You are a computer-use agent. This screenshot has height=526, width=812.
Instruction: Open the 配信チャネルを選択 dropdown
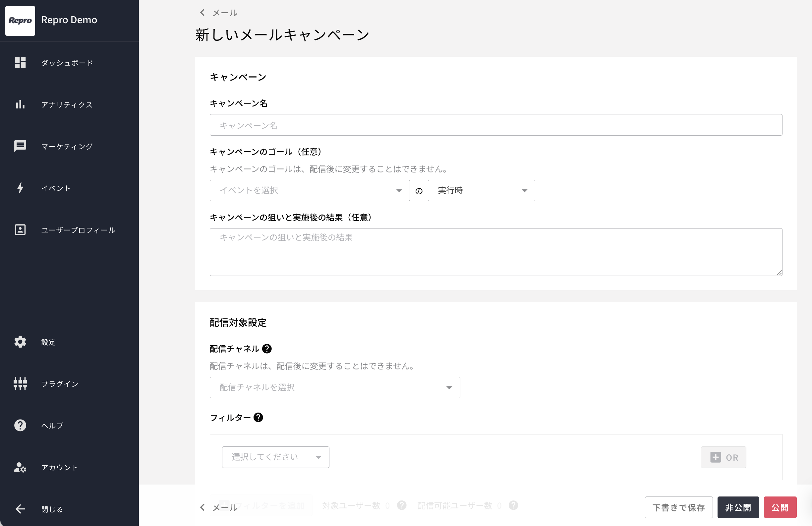335,387
